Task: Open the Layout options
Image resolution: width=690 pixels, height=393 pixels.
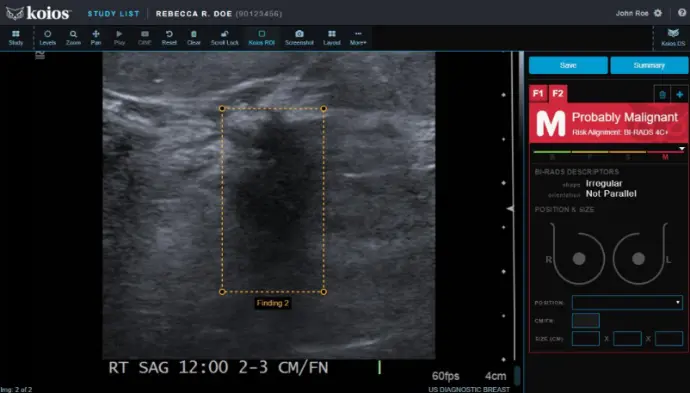Action: coord(332,37)
